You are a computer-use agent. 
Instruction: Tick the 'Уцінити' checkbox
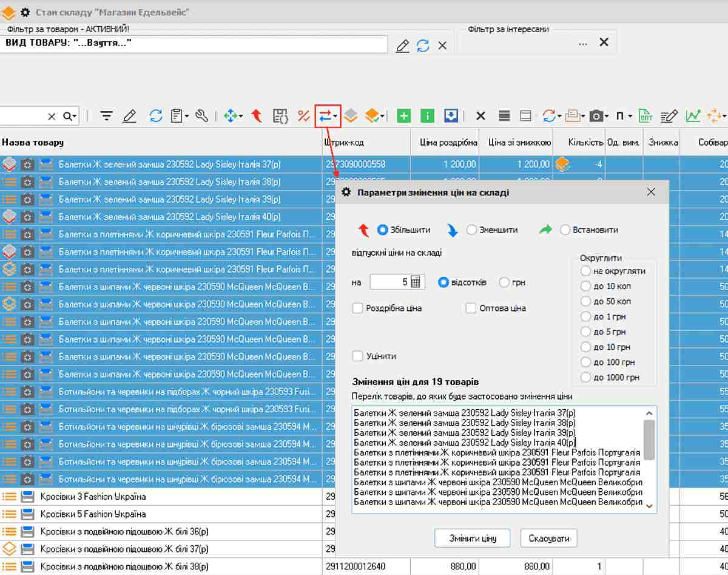coord(358,356)
